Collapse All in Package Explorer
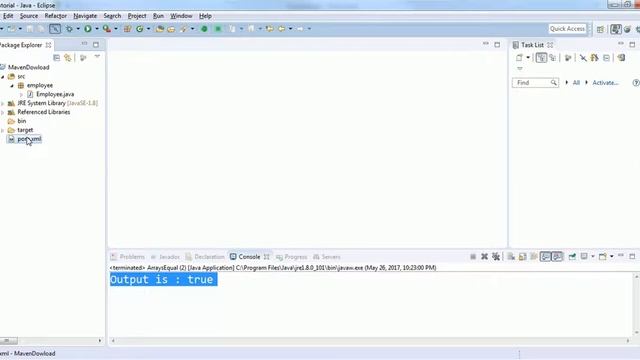The image size is (640, 360). pos(57,58)
